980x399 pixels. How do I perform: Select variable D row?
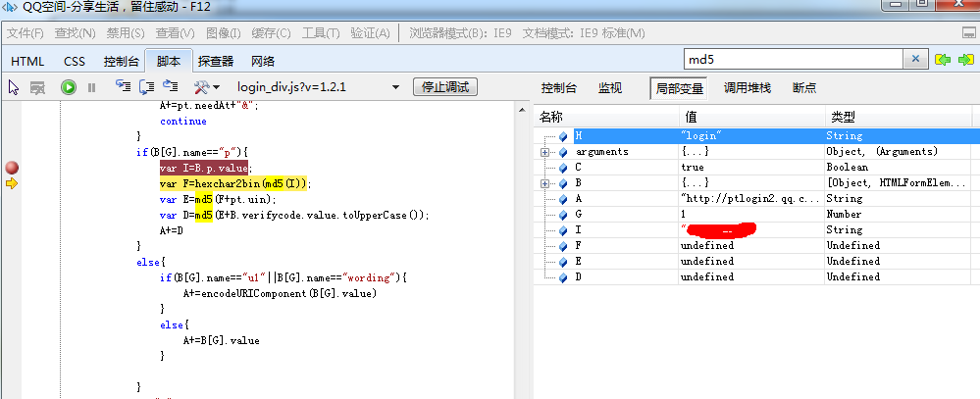pyautogui.click(x=757, y=276)
